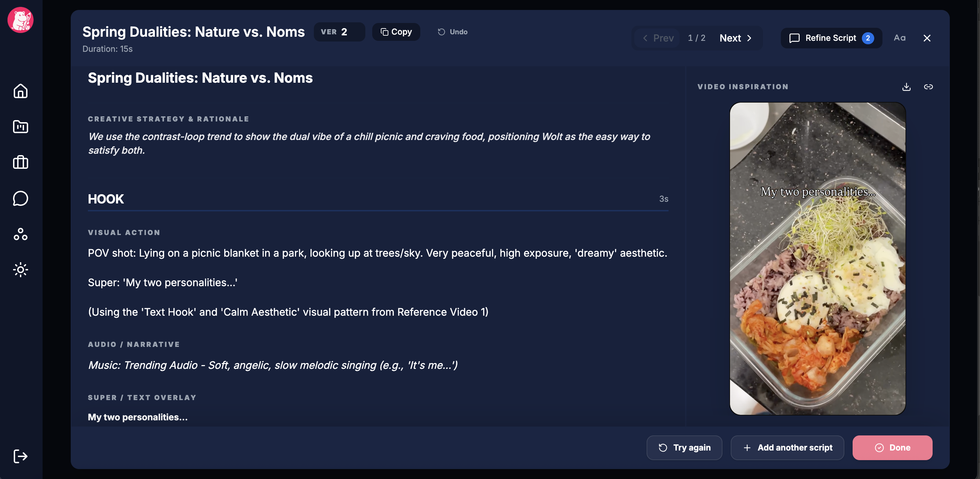The width and height of the screenshot is (980, 479).
Task: Click the pink hippo logo icon
Action: [x=21, y=20]
